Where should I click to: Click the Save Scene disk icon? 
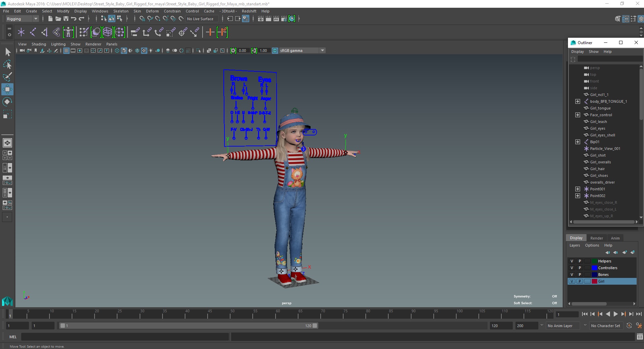pyautogui.click(x=66, y=19)
